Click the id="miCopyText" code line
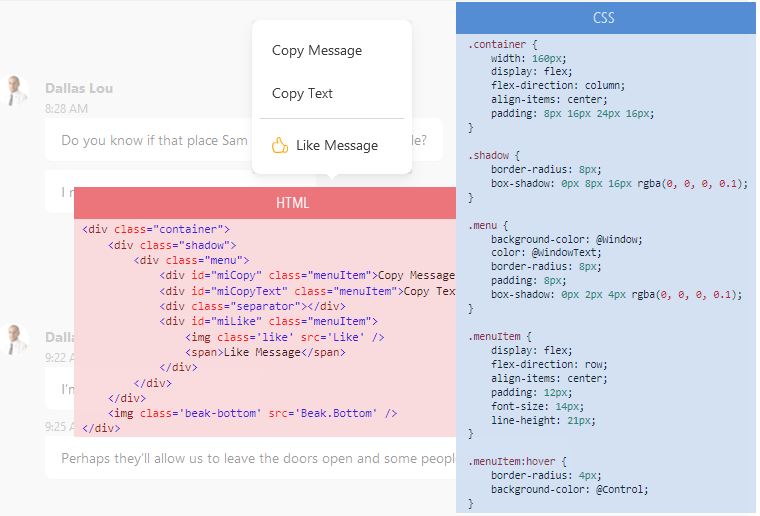This screenshot has height=516, width=760. [x=307, y=291]
